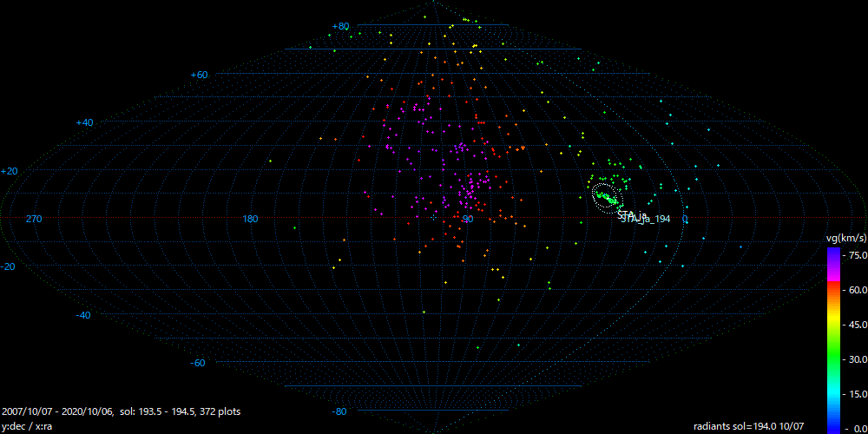This screenshot has height=434, width=868.
Task: Click the -20 declination label
Action: 10,266
